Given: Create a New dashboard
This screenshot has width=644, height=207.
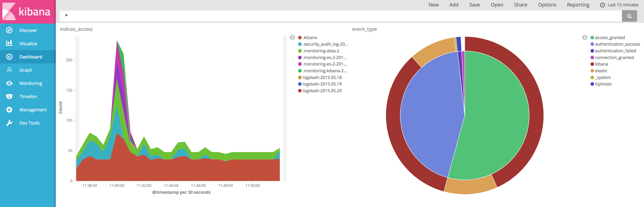Looking at the screenshot, I should pyautogui.click(x=433, y=5).
